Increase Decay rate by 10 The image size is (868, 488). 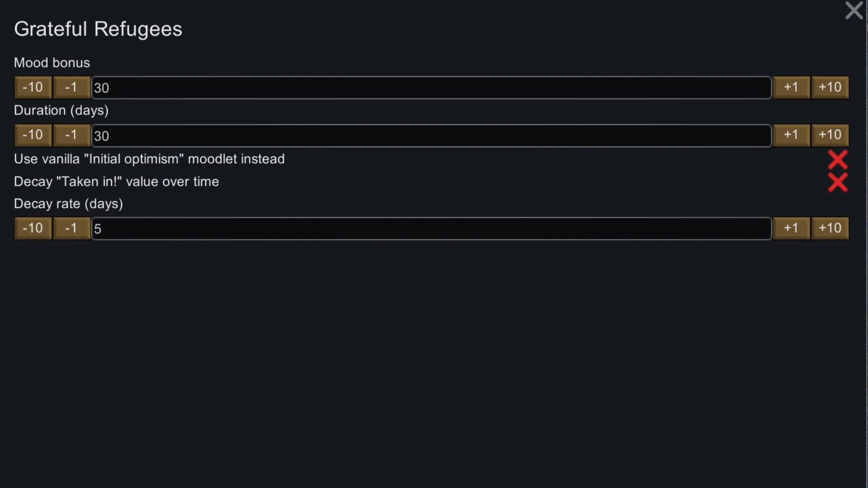click(830, 228)
